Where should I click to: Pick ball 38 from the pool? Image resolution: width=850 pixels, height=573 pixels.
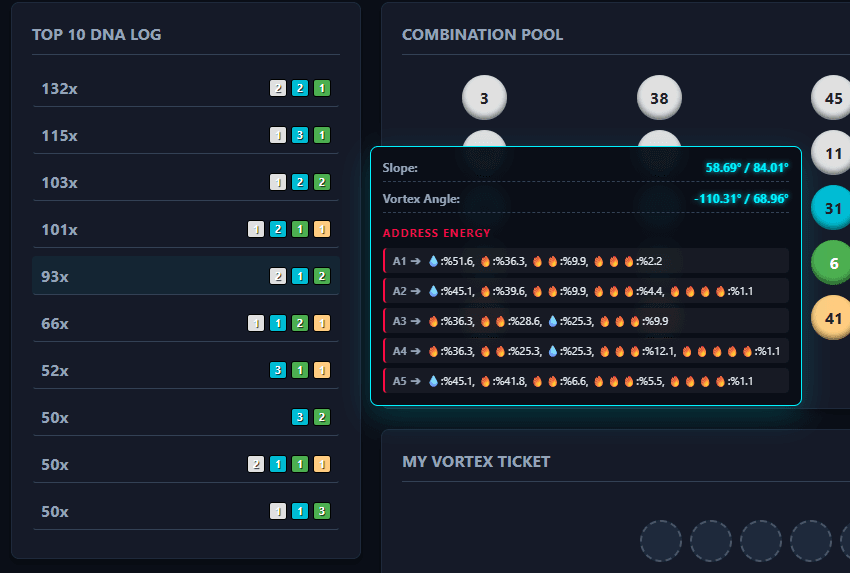[659, 98]
